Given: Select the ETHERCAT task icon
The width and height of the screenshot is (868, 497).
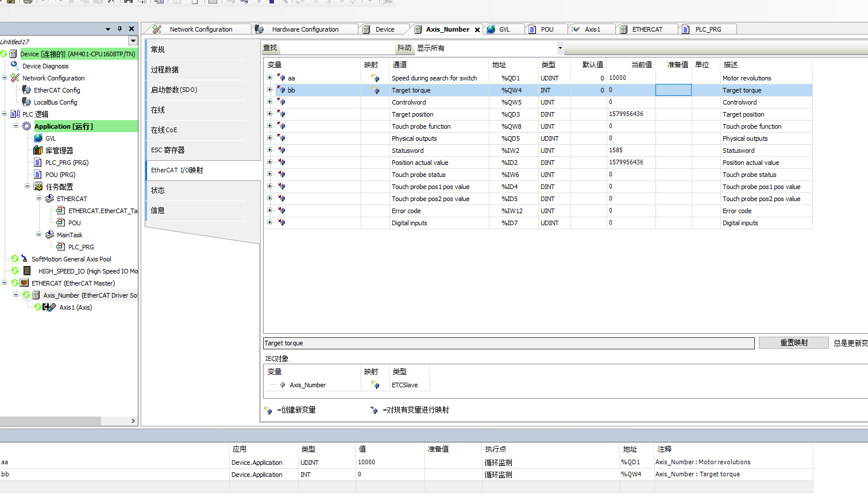Looking at the screenshot, I should pyautogui.click(x=49, y=198).
